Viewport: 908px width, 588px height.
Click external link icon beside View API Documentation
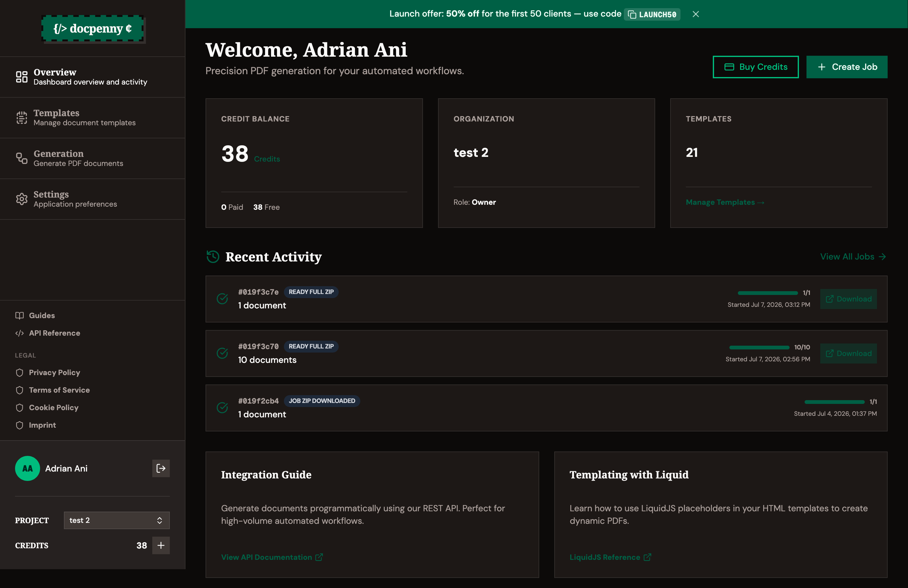[x=319, y=557]
